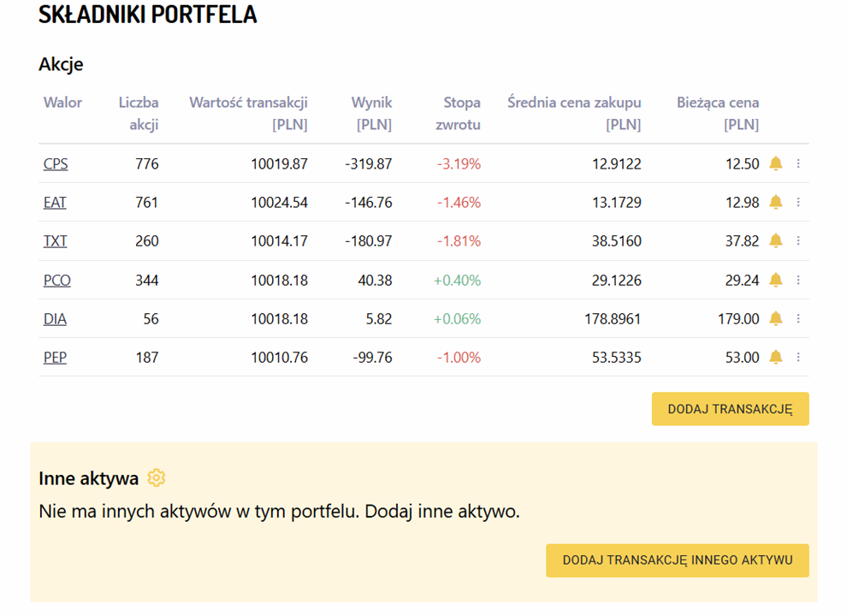This screenshot has height=616, width=847.
Task: Click the bell icon in EAT row
Action: point(775,202)
